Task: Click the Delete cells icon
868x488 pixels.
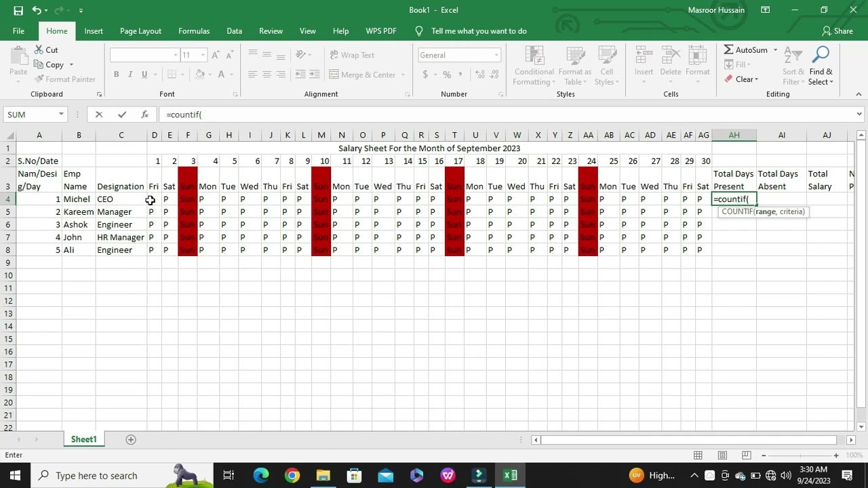Action: [x=671, y=56]
